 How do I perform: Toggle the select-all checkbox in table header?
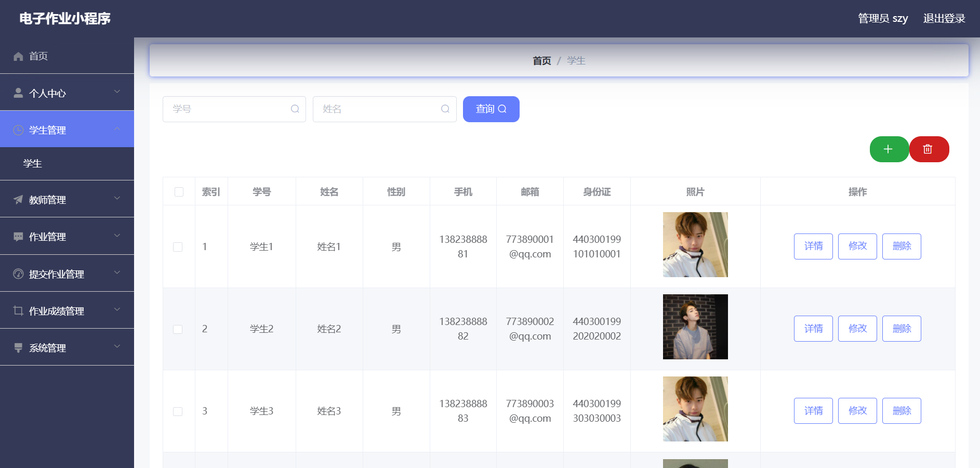click(179, 192)
